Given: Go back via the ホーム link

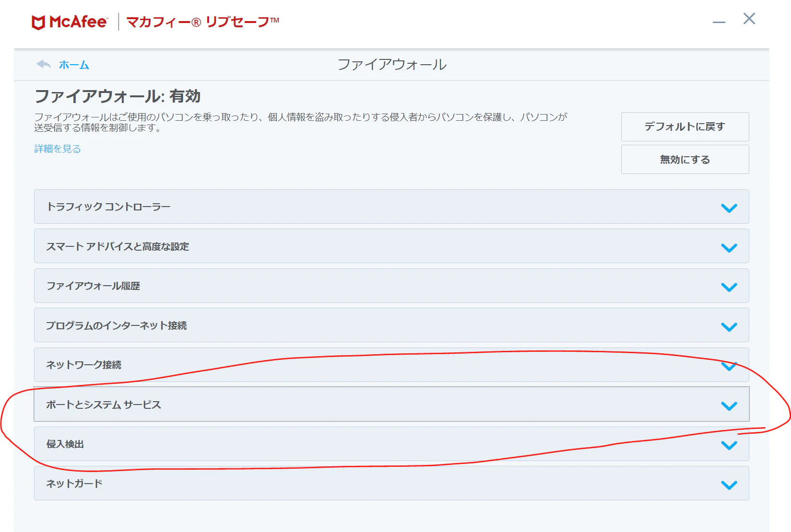Looking at the screenshot, I should point(74,65).
